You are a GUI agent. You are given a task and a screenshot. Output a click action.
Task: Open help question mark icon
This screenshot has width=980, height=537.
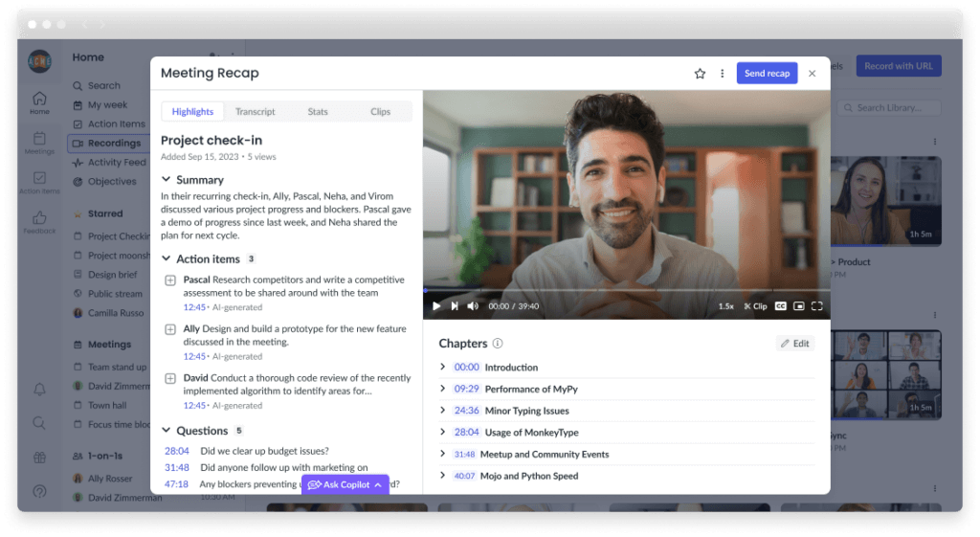tap(39, 491)
